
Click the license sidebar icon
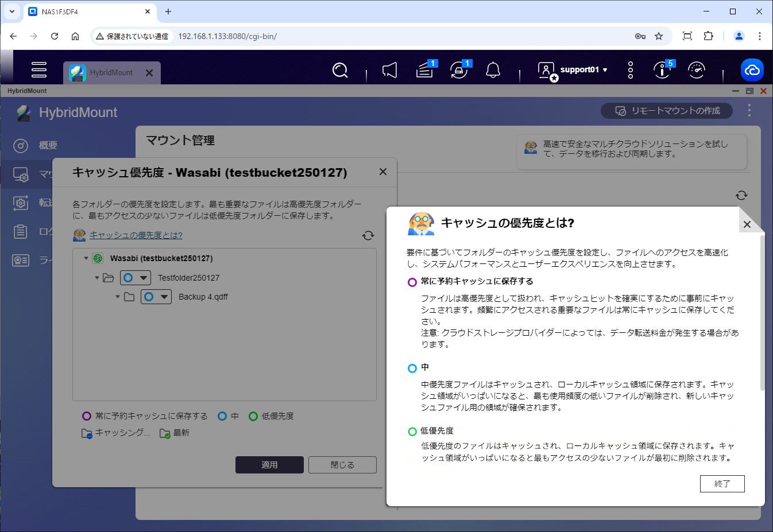pyautogui.click(x=21, y=261)
